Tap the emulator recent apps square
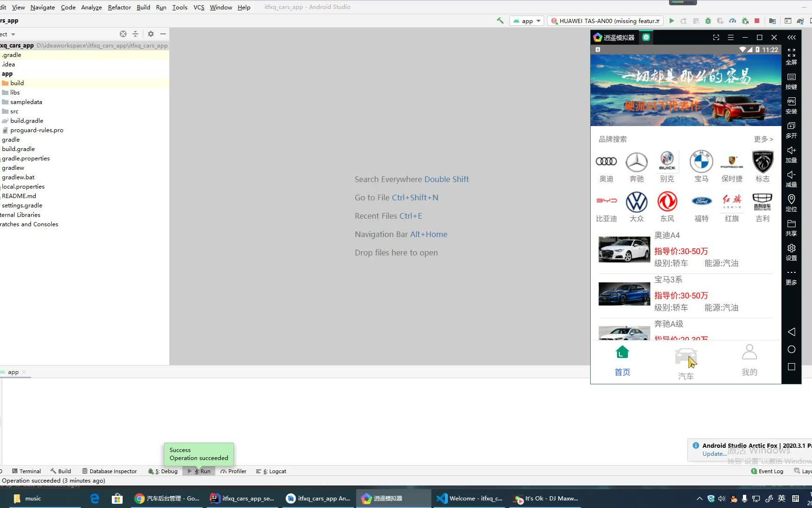812x508 pixels. (x=791, y=367)
